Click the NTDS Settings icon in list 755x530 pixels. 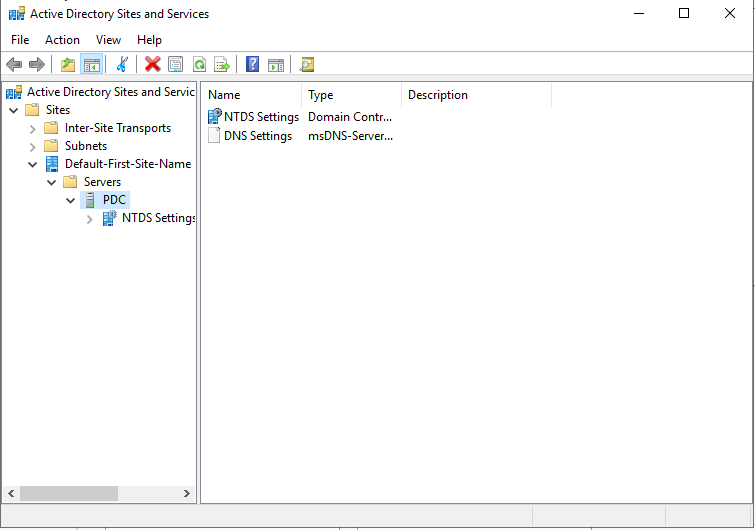point(215,116)
